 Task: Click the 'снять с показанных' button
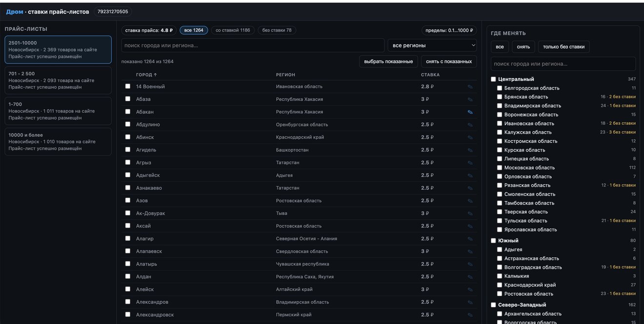(449, 61)
